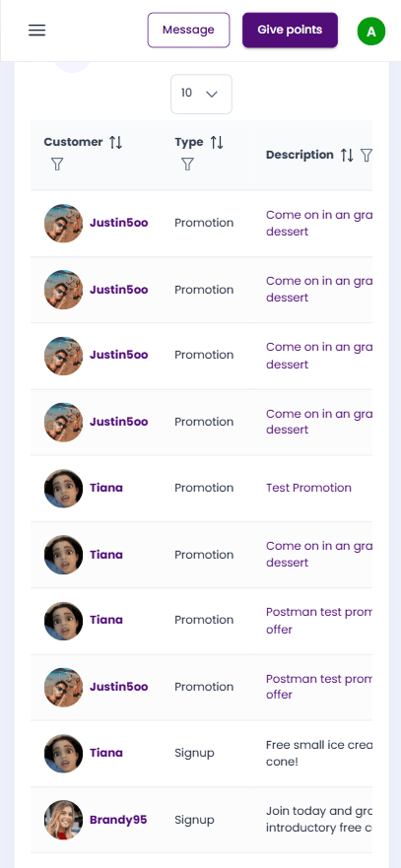Open the Customer column filter

(x=57, y=164)
